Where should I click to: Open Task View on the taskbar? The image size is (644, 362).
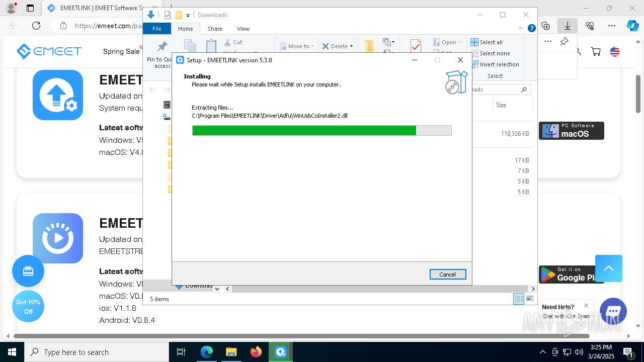pyautogui.click(x=181, y=352)
